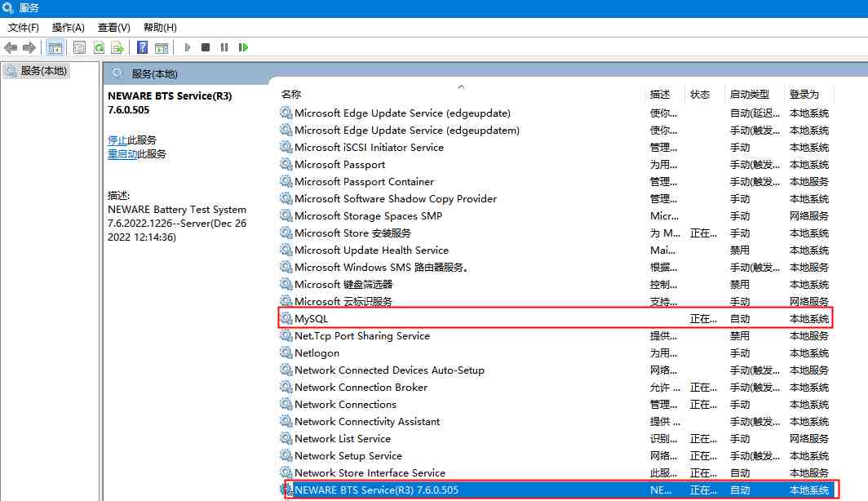Click the Restart Service icon
The width and height of the screenshot is (868, 501).
243,47
